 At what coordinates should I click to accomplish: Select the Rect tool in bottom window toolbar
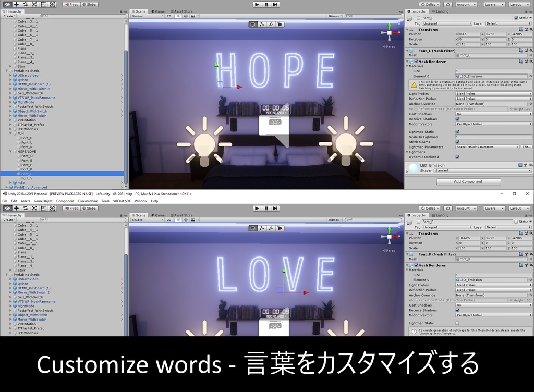click(x=43, y=209)
